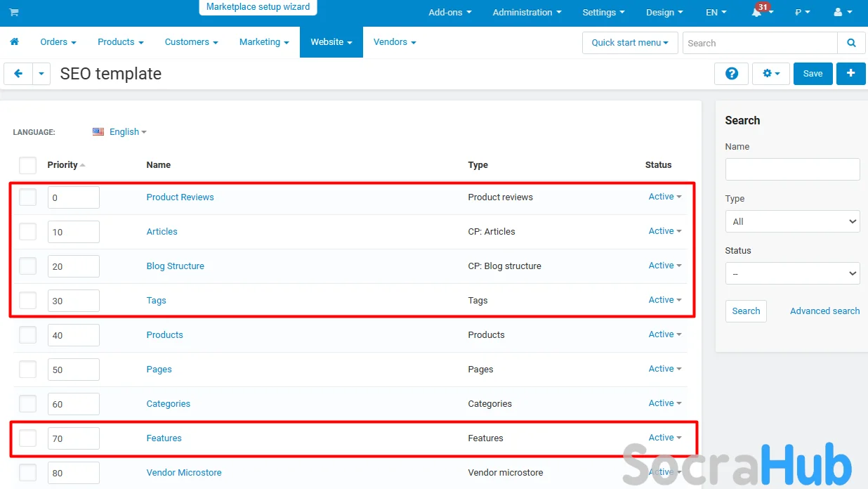The image size is (868, 489).
Task: Open the Advanced search link
Action: pos(824,311)
